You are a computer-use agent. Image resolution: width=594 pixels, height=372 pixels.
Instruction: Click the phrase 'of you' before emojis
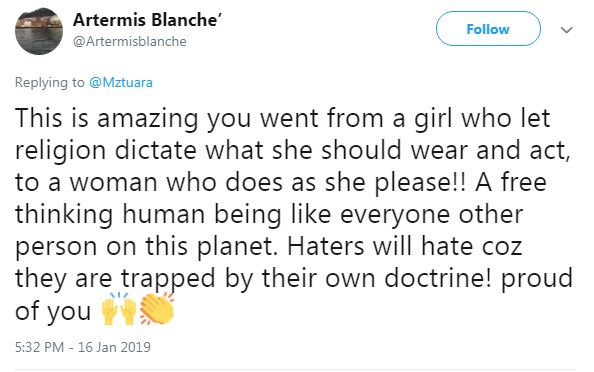(x=53, y=311)
